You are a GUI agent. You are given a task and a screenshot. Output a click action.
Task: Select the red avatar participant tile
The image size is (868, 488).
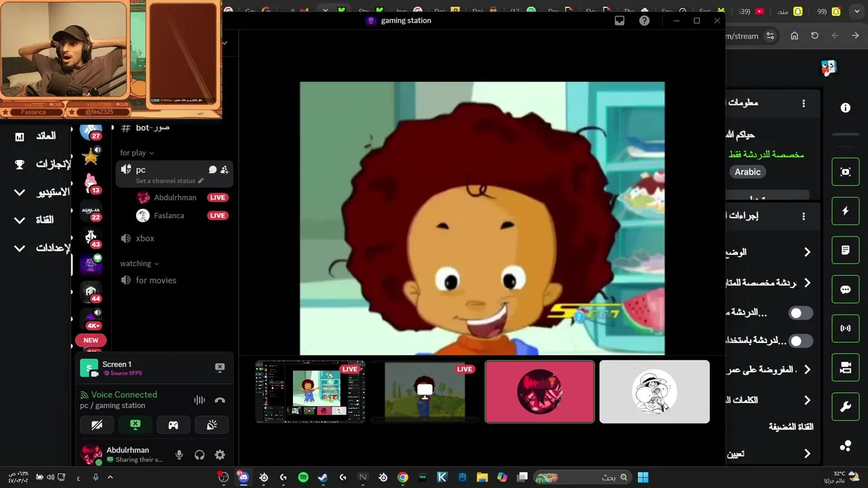point(540,392)
